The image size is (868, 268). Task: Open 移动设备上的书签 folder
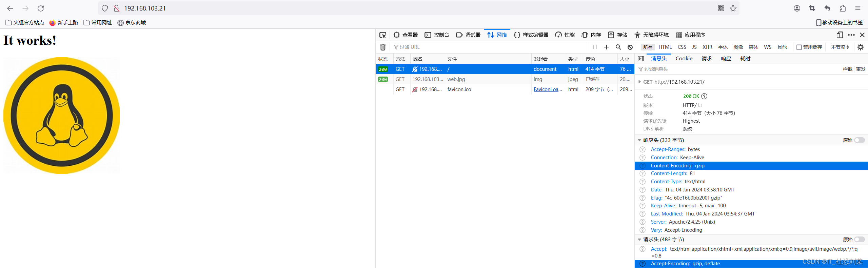(x=839, y=23)
